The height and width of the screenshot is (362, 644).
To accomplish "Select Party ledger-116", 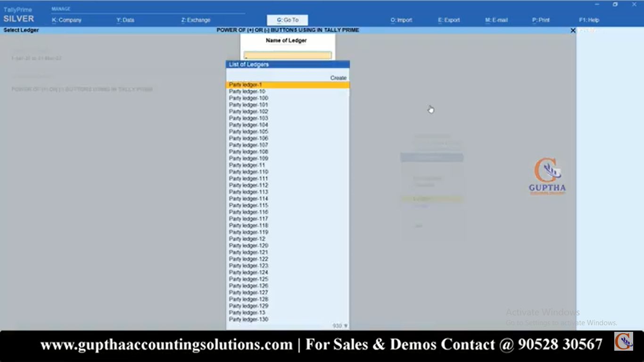I will coord(288,212).
